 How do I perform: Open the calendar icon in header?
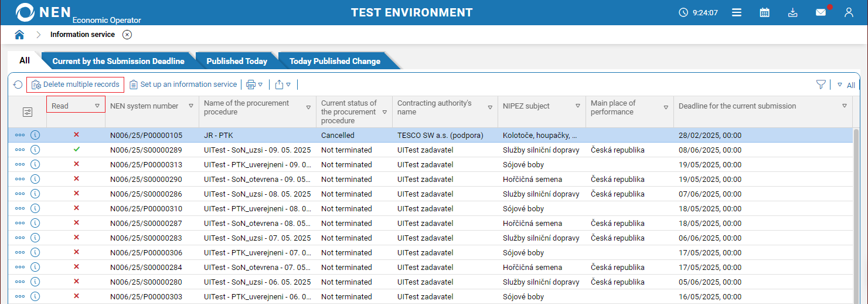click(x=764, y=12)
